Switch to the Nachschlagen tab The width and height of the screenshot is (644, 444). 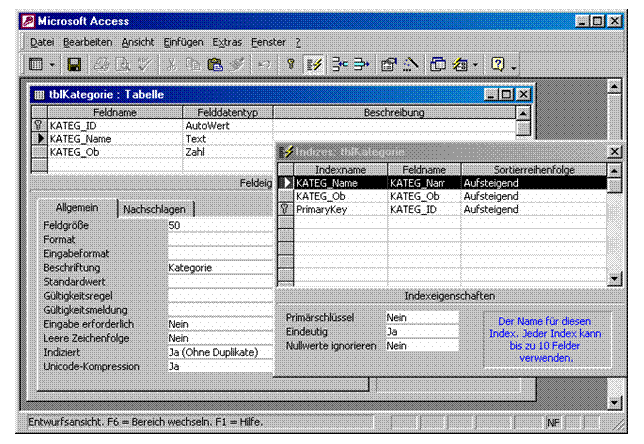(154, 209)
